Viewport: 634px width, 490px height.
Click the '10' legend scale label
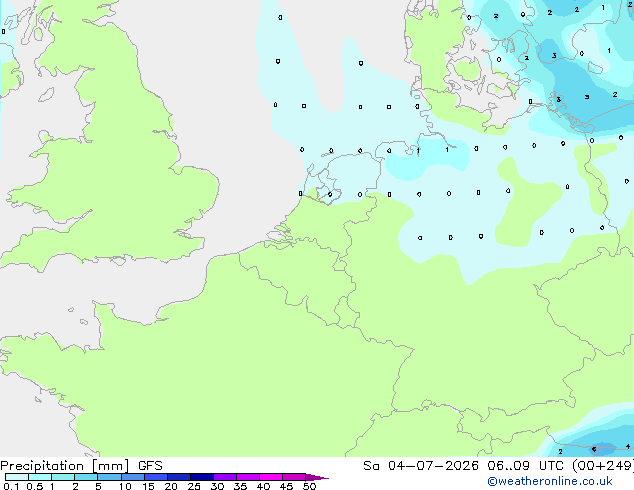click(125, 486)
